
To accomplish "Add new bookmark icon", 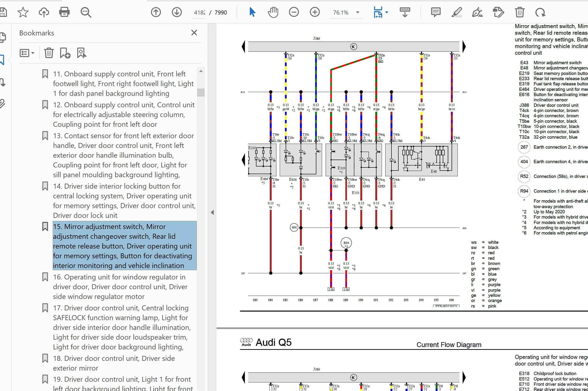I will tap(65, 53).
